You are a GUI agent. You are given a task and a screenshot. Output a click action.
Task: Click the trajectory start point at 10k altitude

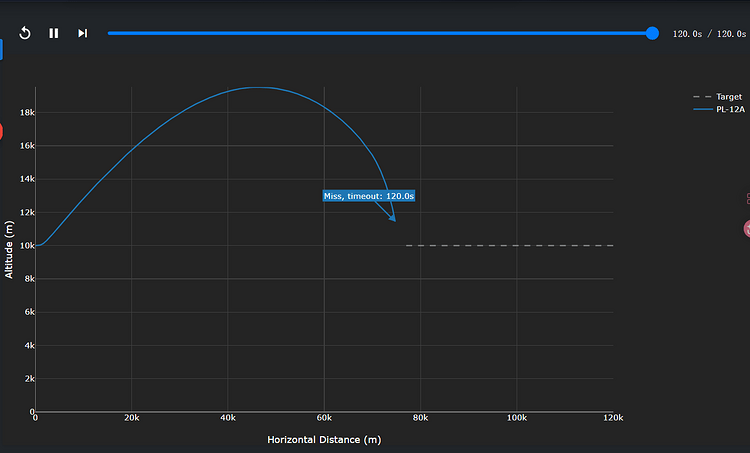(37, 245)
